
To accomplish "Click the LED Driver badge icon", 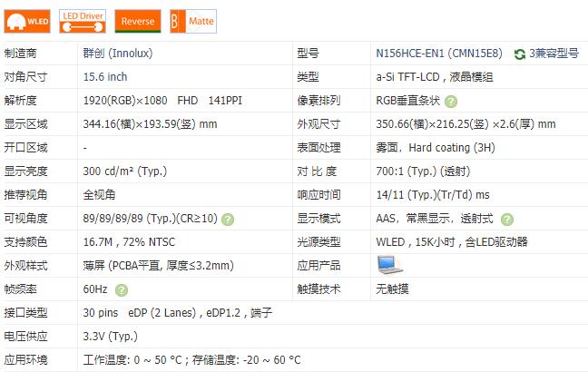I will click(x=83, y=22).
